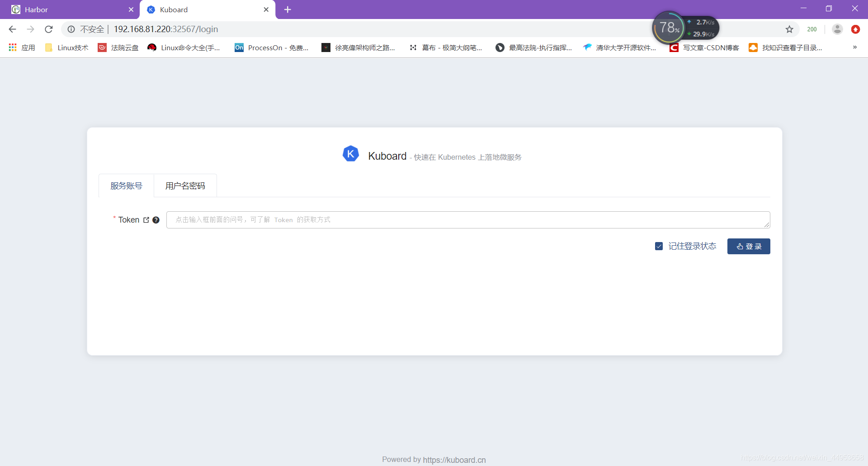
Task: Bookmark this page with the star icon
Action: [x=789, y=29]
